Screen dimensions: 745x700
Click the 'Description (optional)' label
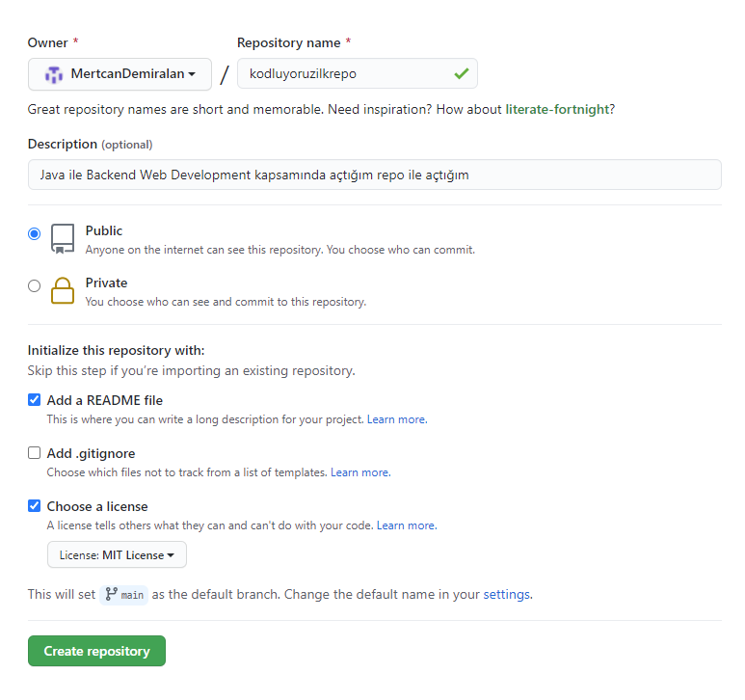point(91,144)
